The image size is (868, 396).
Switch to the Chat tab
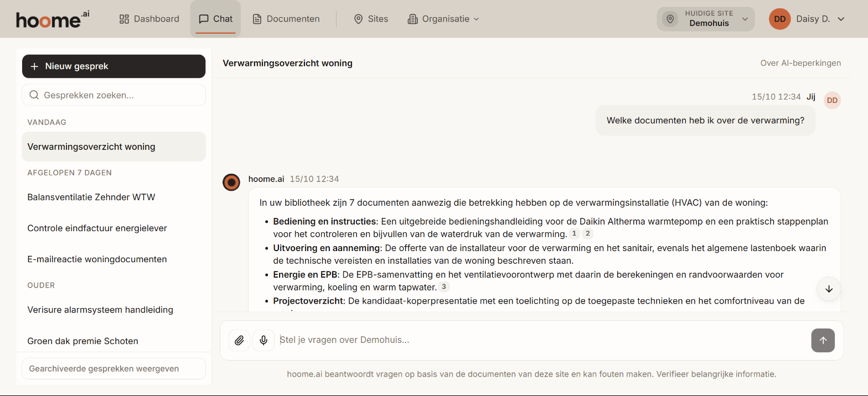[215, 19]
